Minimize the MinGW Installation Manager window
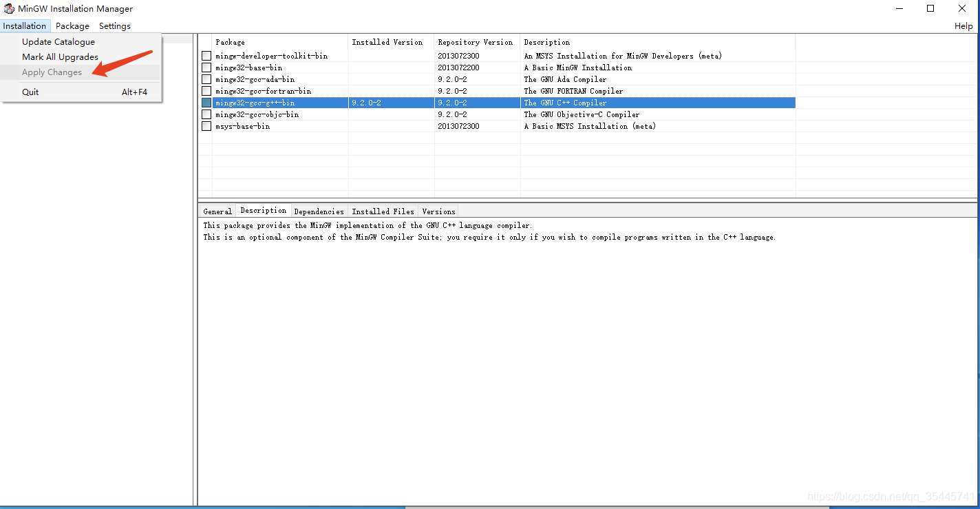980x509 pixels. pos(899,8)
